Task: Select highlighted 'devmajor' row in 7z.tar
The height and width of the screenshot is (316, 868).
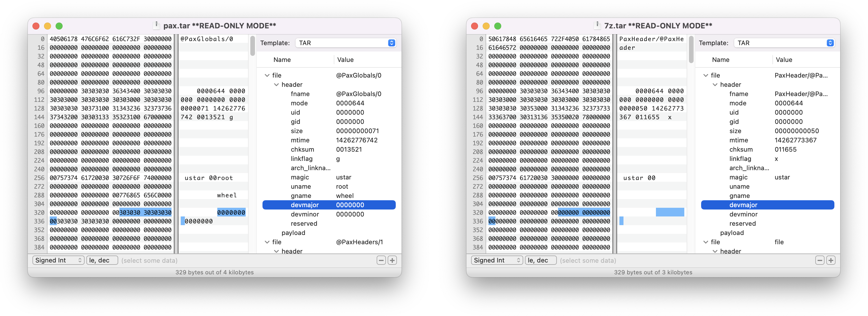Action: tap(767, 205)
